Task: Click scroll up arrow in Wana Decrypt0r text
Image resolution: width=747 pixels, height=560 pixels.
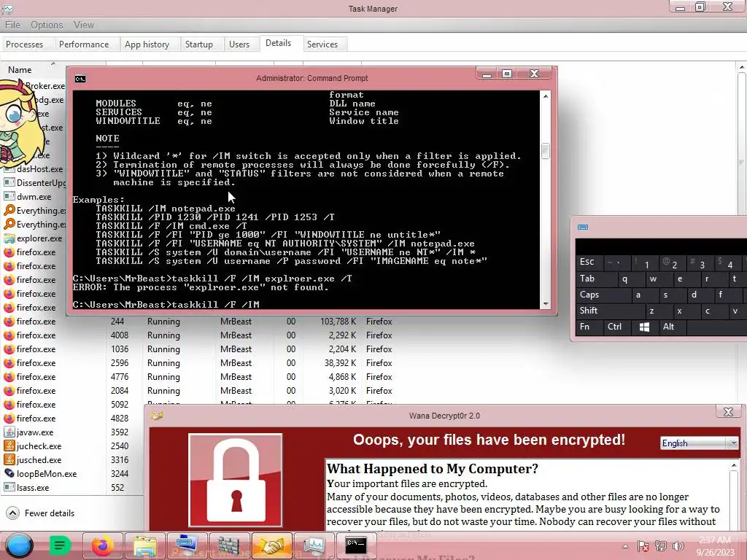Action: (x=734, y=465)
